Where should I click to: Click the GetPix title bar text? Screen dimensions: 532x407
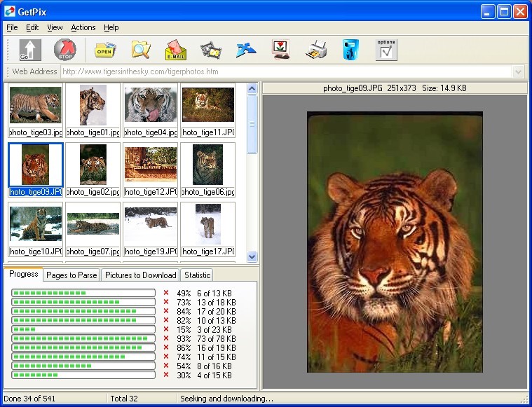[x=32, y=12]
